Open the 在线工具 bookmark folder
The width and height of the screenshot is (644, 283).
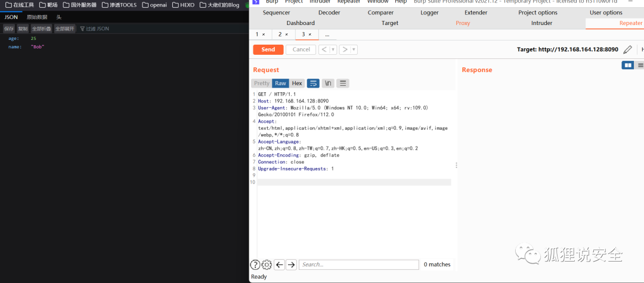(19, 5)
